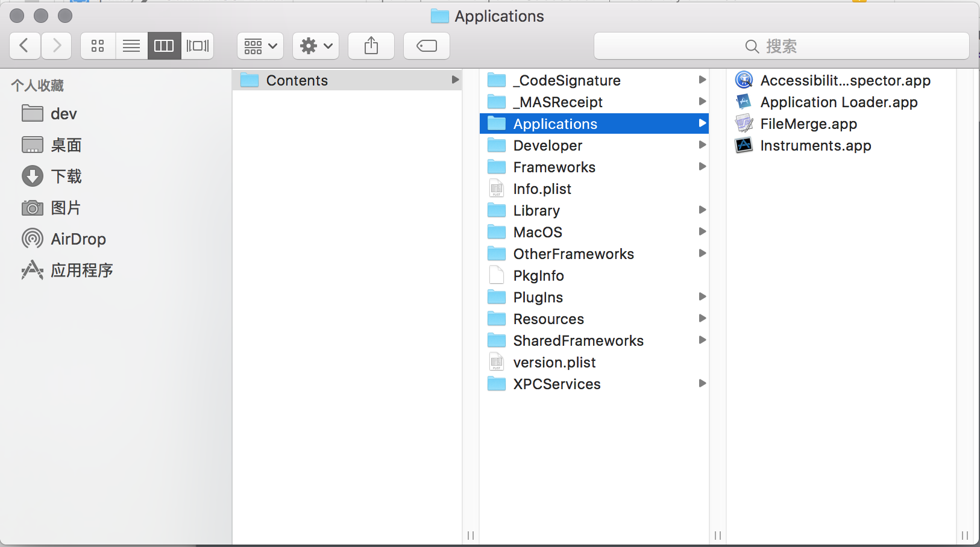980x547 pixels.
Task: Select the MacOS folder icon
Action: [x=497, y=232]
